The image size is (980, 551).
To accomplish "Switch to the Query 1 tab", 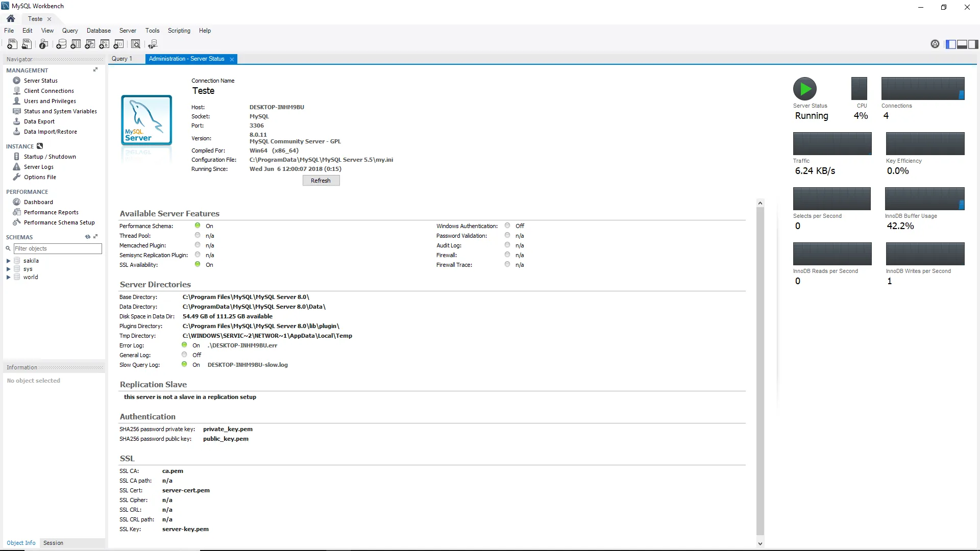I will coord(122,59).
